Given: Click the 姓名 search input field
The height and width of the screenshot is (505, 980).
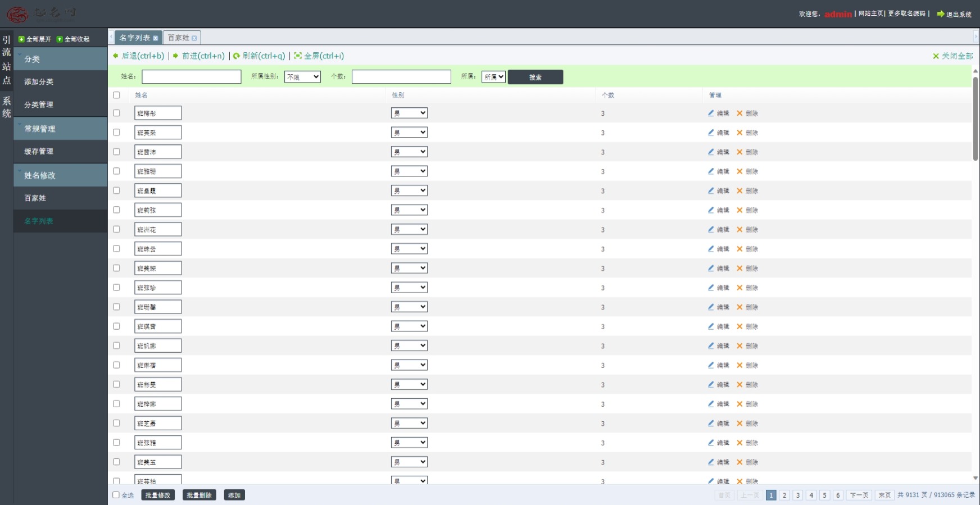Looking at the screenshot, I should pyautogui.click(x=191, y=77).
